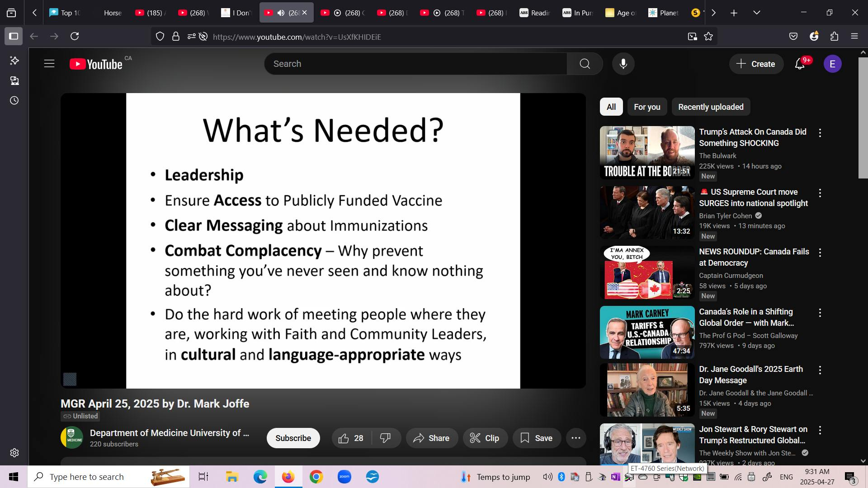Expand the list all tabs chevron
The image size is (868, 488).
756,13
